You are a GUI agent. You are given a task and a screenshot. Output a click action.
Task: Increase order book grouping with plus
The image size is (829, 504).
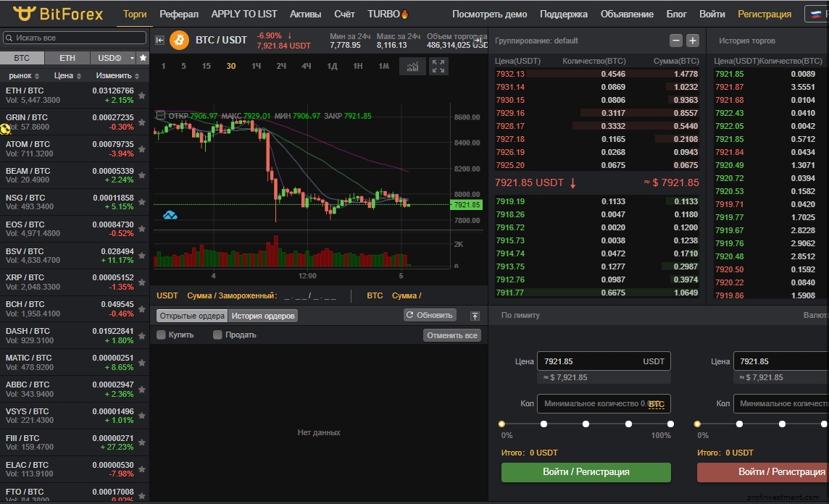click(693, 41)
